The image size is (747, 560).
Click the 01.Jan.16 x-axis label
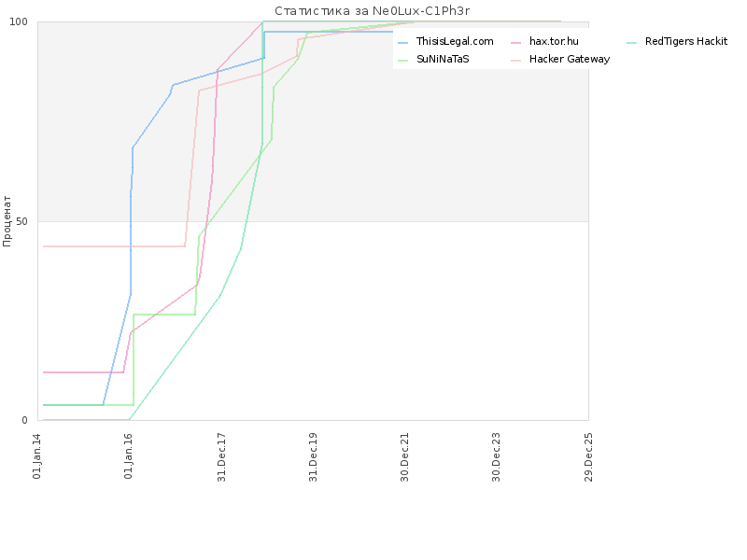click(129, 456)
